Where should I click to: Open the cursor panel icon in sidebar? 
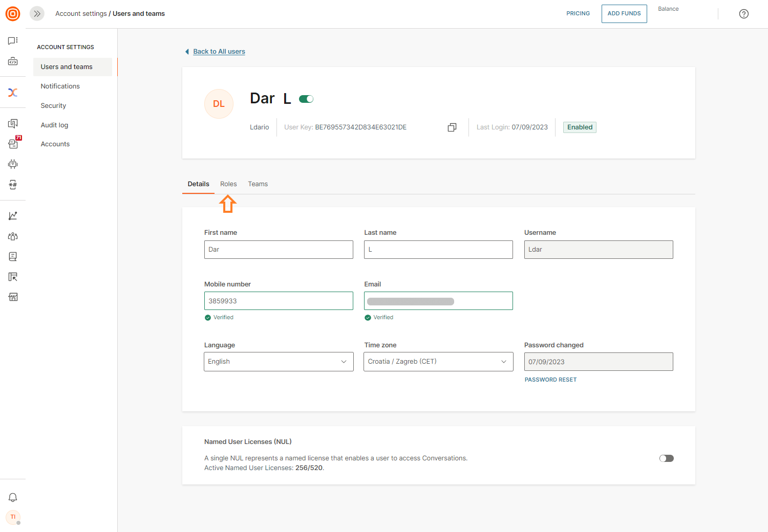[x=13, y=277]
